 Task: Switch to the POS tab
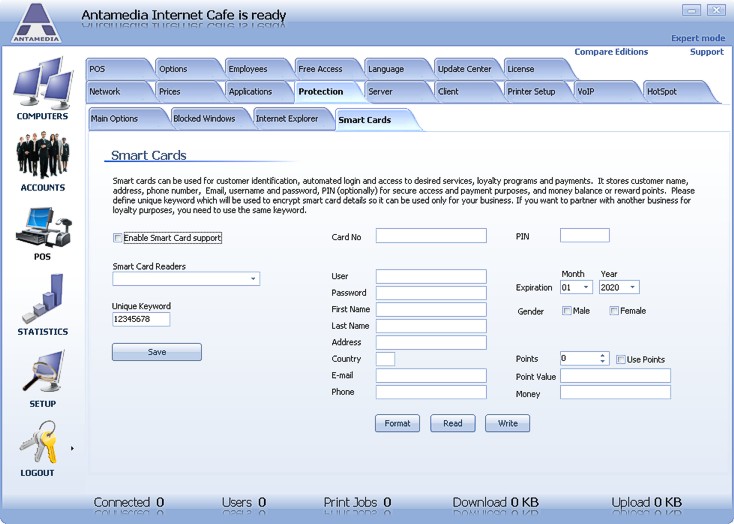pos(119,69)
